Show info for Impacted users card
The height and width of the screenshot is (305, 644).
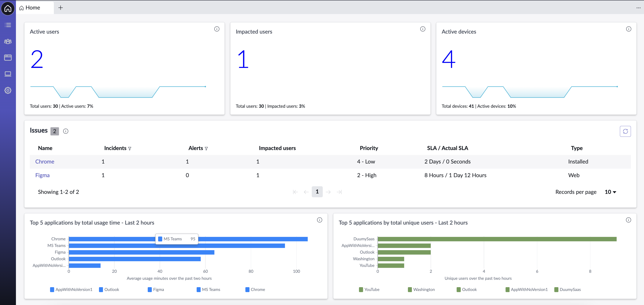(x=423, y=29)
